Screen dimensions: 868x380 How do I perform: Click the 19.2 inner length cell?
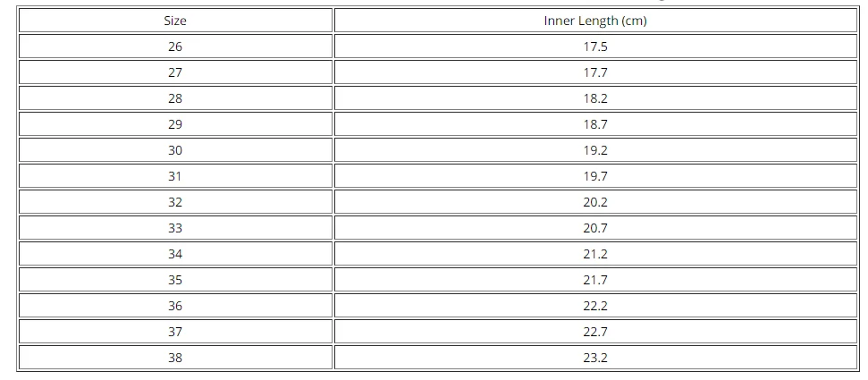point(594,150)
